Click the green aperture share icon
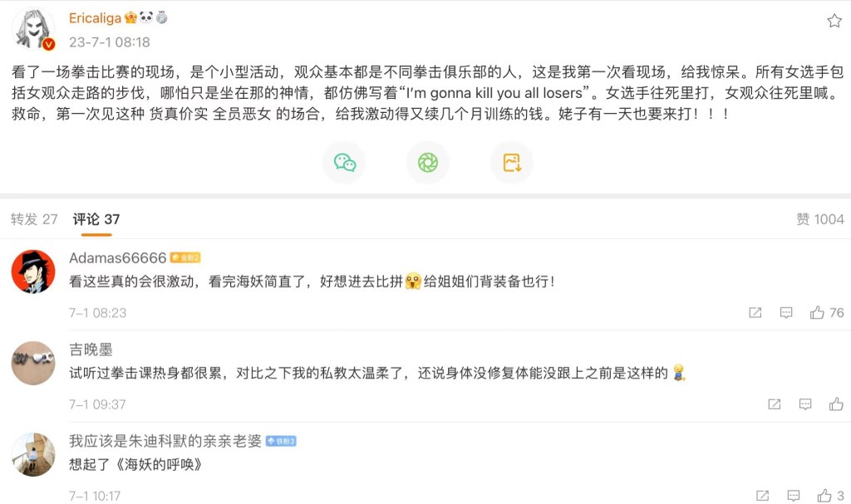Image resolution: width=851 pixels, height=504 pixels. tap(427, 163)
